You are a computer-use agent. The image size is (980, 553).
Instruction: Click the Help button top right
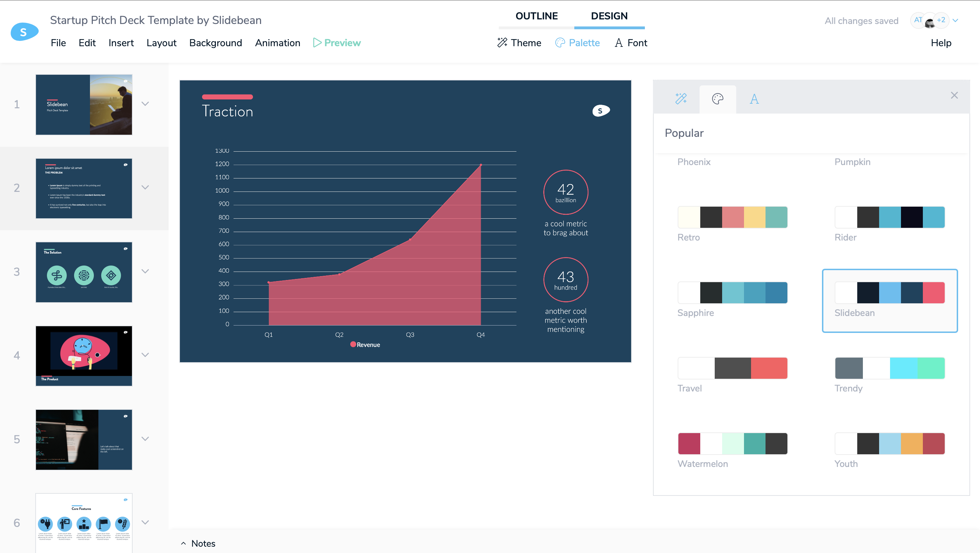[x=941, y=43]
